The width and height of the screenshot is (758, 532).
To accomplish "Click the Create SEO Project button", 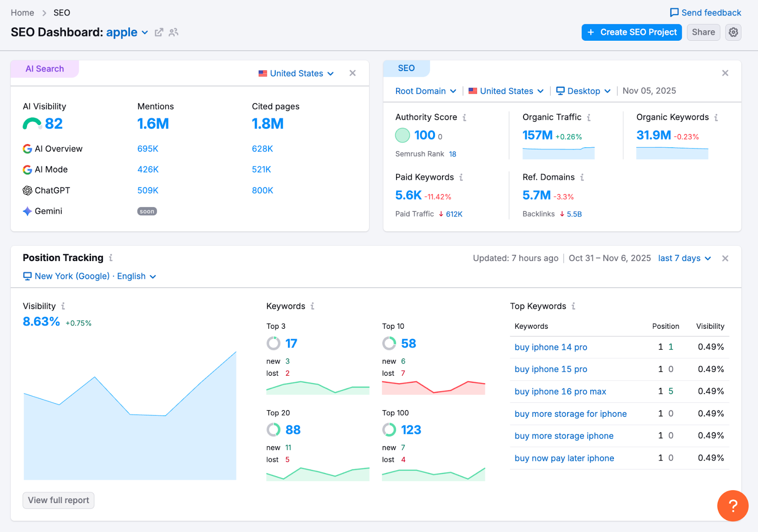I will click(x=632, y=32).
